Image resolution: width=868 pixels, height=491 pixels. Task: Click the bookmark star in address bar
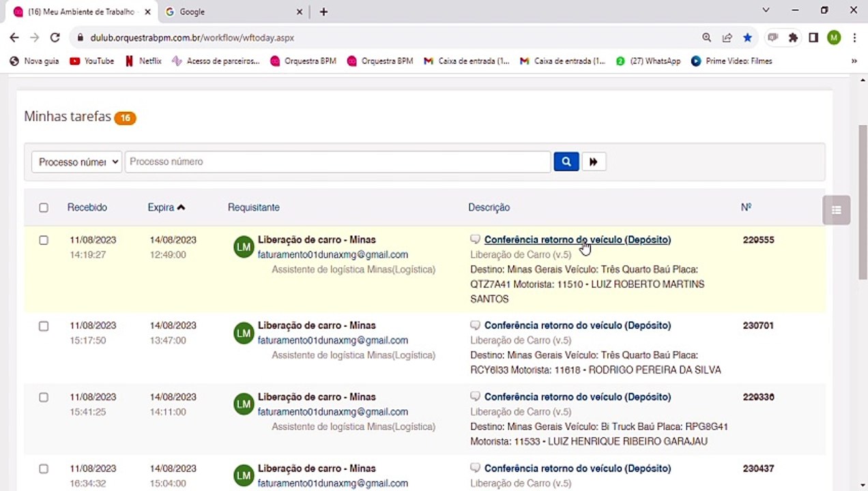coord(748,38)
